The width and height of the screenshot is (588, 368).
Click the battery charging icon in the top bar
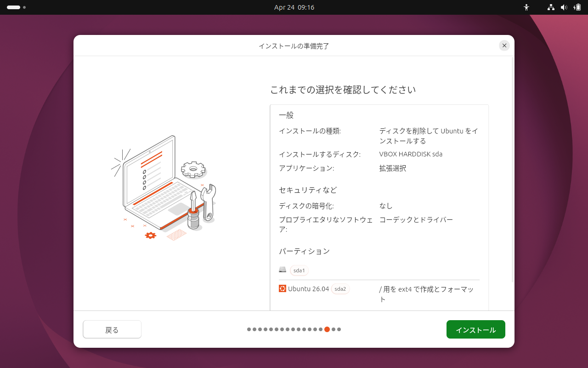[577, 7]
